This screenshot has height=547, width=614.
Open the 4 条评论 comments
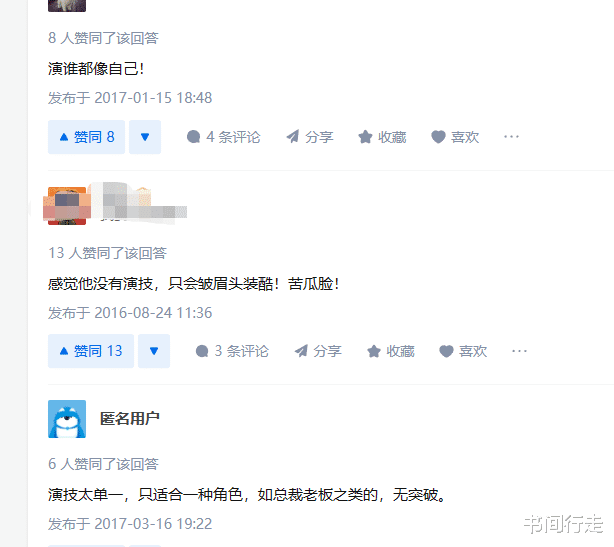(224, 137)
